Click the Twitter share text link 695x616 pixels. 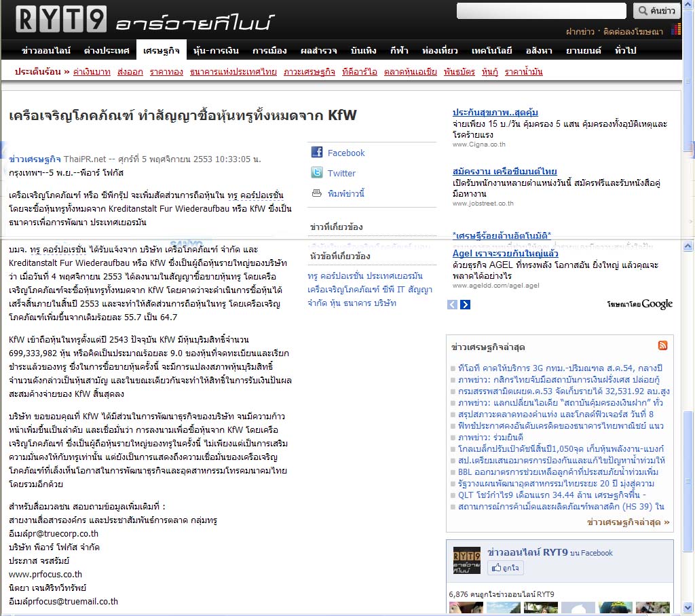[341, 173]
